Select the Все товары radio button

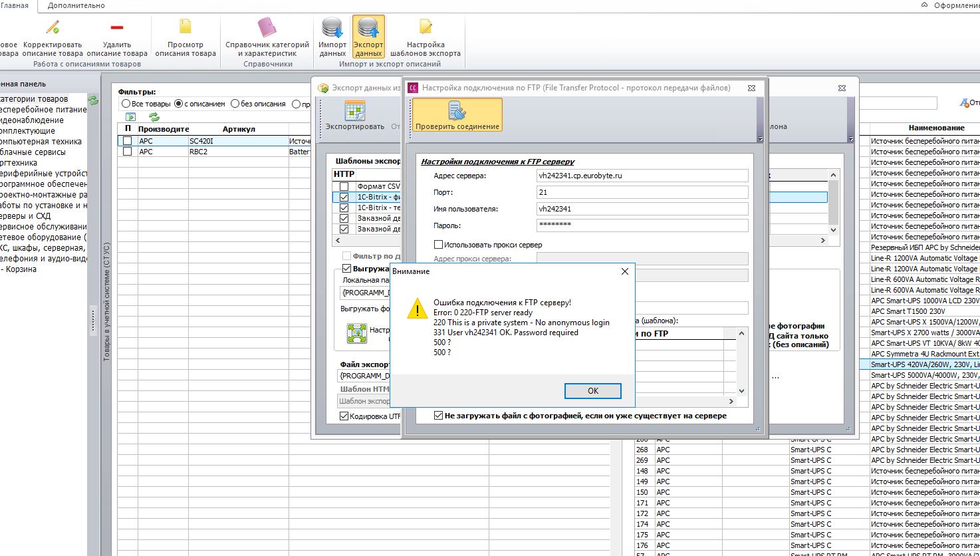[126, 104]
